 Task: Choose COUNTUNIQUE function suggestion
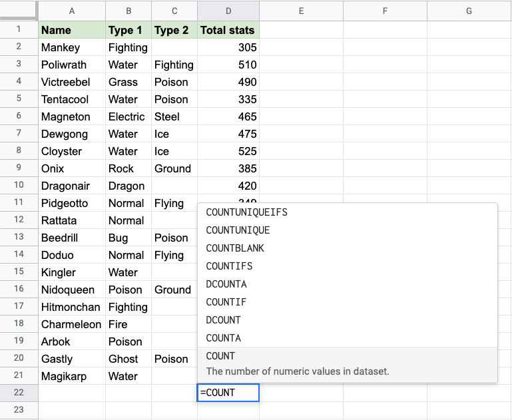(238, 230)
